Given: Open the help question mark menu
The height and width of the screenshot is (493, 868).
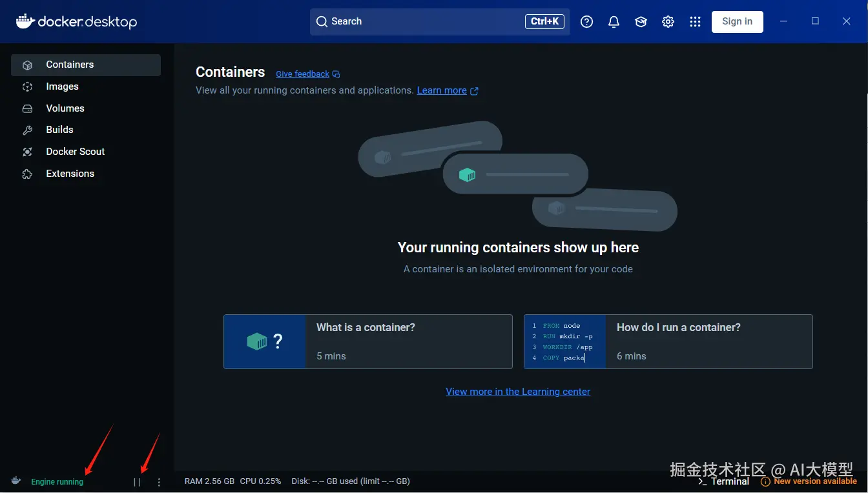Looking at the screenshot, I should pos(586,22).
